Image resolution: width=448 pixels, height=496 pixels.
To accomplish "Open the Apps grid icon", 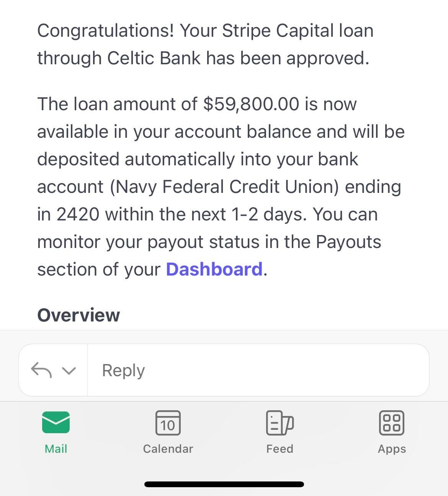I will (x=391, y=423).
